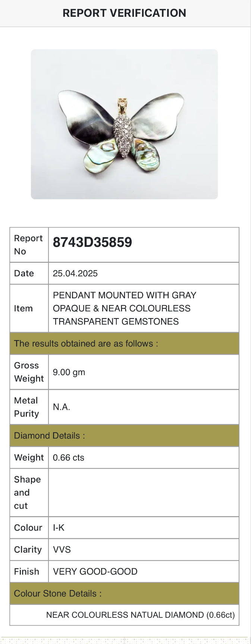Select the gross weight value 9.00 gm
Image resolution: width=251 pixels, height=644 pixels.
69,372
